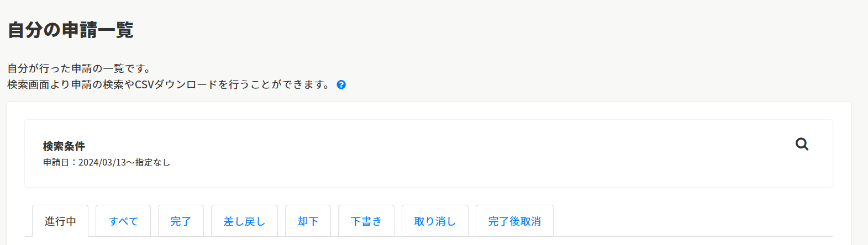
Task: Click the blank tab strip right of 完了後取消
Action: pos(691,222)
